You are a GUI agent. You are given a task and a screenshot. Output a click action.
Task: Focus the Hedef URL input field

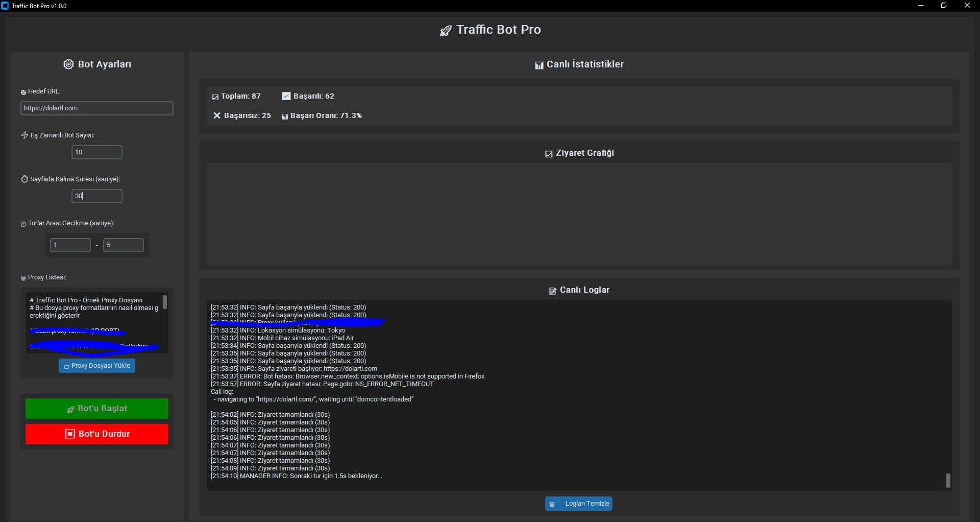coord(97,108)
